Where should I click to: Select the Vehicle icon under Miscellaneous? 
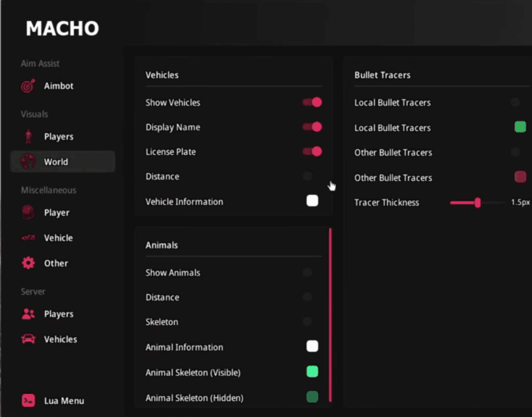pyautogui.click(x=28, y=238)
